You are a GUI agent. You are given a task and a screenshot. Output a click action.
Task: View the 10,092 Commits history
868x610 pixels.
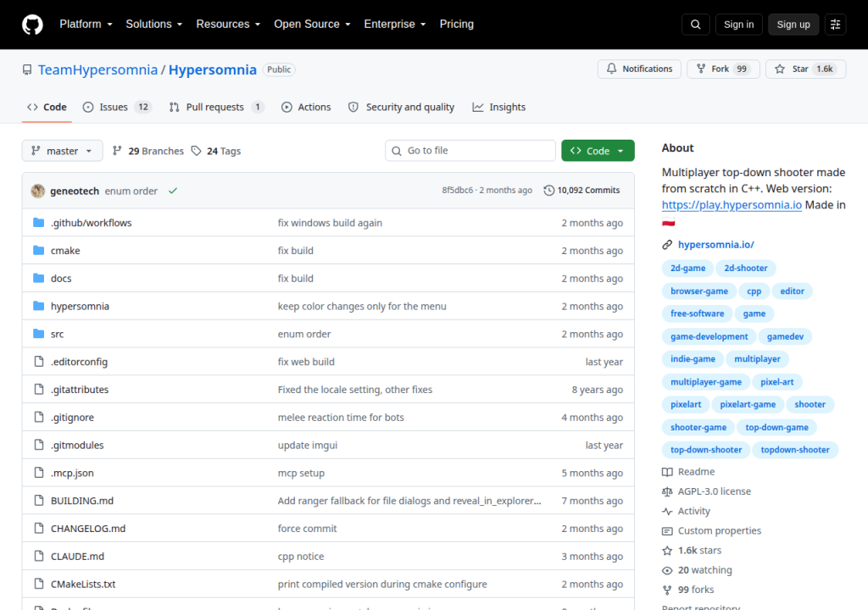click(581, 191)
